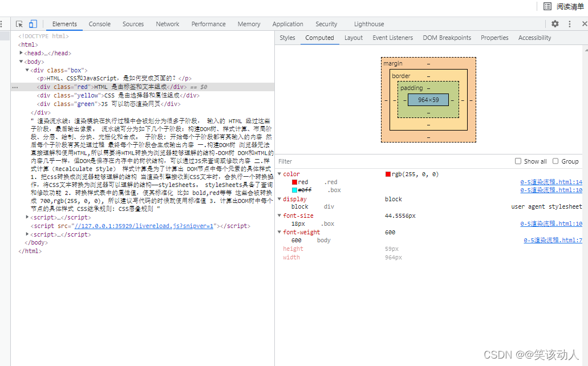Collapse the div class box node
This screenshot has width=588, height=366.
coord(27,70)
